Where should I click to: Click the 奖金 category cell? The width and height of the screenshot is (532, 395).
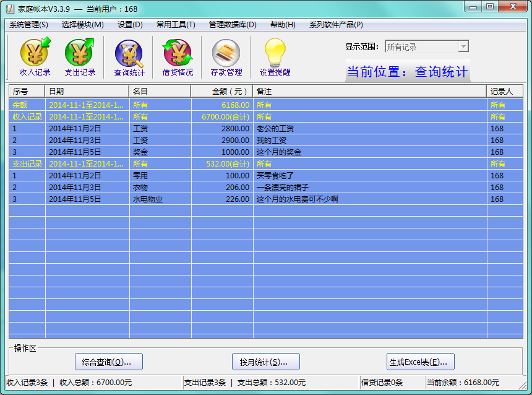click(160, 152)
